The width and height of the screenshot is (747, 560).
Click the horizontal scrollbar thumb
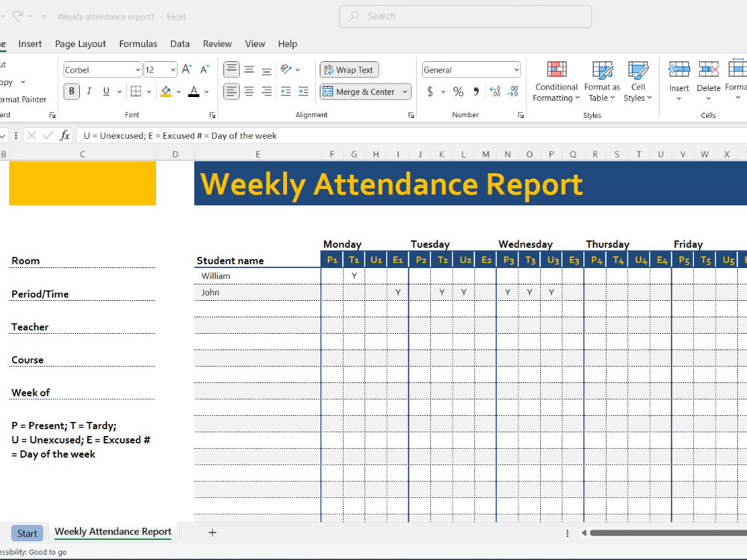click(x=668, y=533)
